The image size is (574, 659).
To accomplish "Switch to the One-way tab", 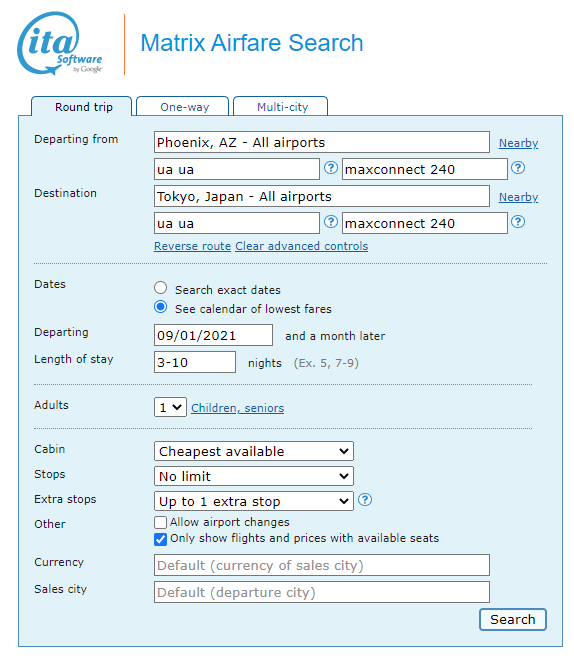I will [x=183, y=106].
